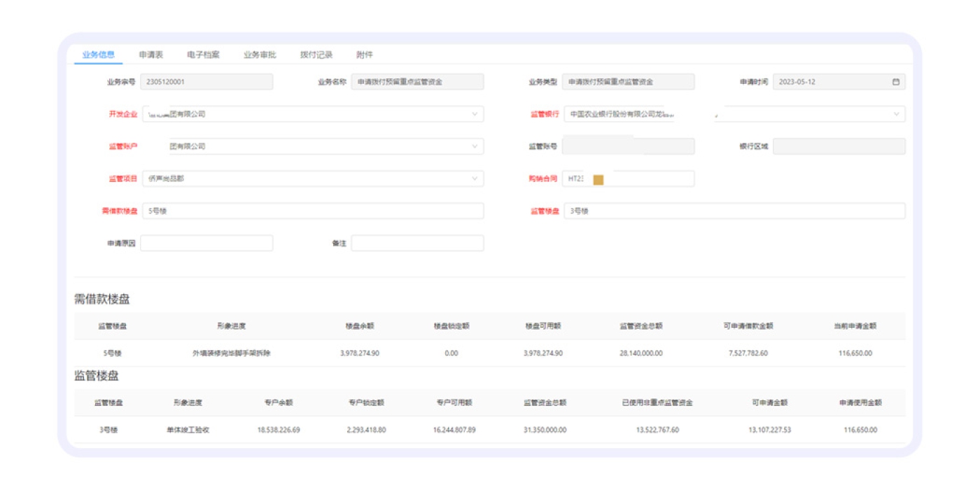Screen dimensions: 980x490
Task: Click the 可申请金额 column header
Action: tap(769, 402)
